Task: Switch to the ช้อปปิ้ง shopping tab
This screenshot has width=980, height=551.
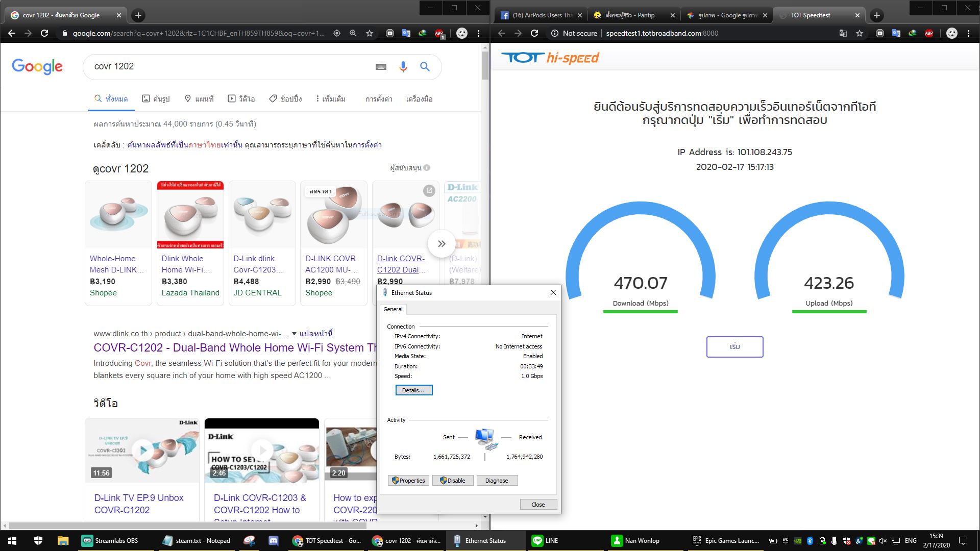Action: (x=285, y=99)
